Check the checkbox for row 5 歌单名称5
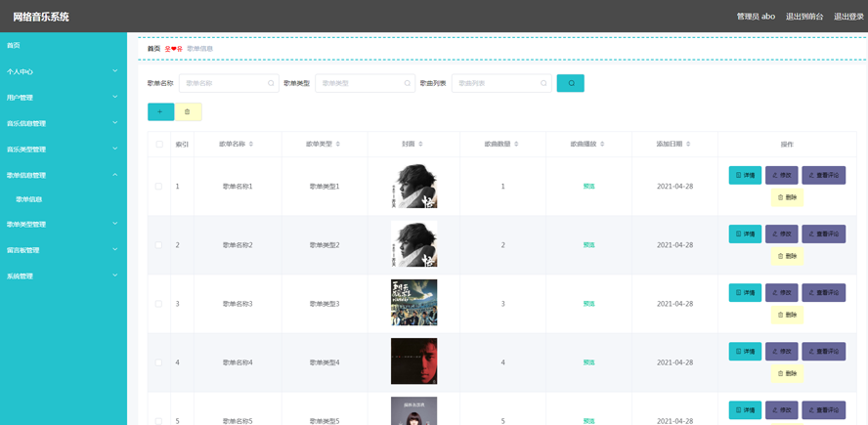868x425 pixels. coord(159,420)
